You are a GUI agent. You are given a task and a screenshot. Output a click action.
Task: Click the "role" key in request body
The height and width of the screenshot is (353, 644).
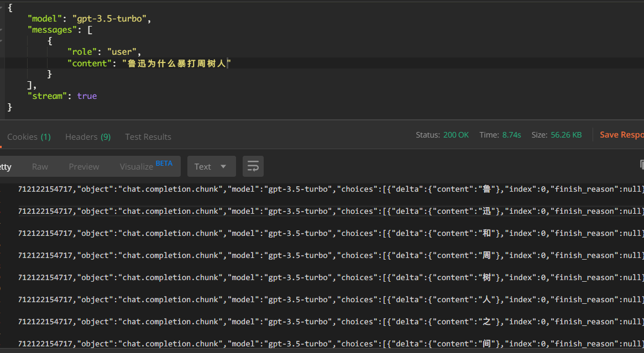[82, 52]
